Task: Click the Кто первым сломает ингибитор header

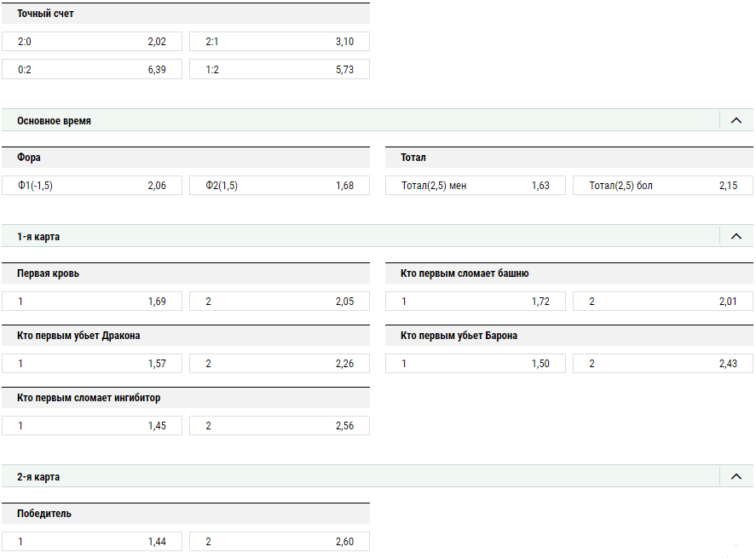Action: pos(186,398)
